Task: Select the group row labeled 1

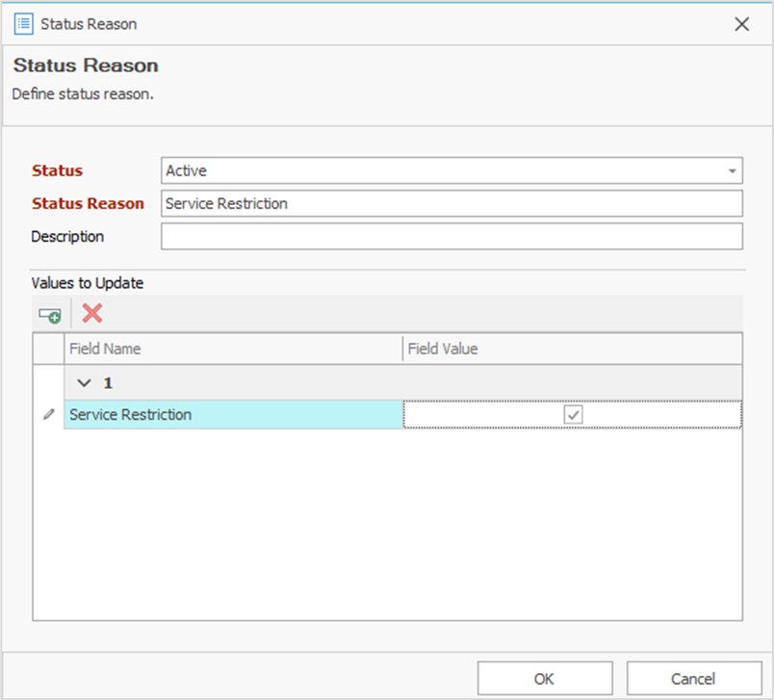Action: (x=385, y=383)
